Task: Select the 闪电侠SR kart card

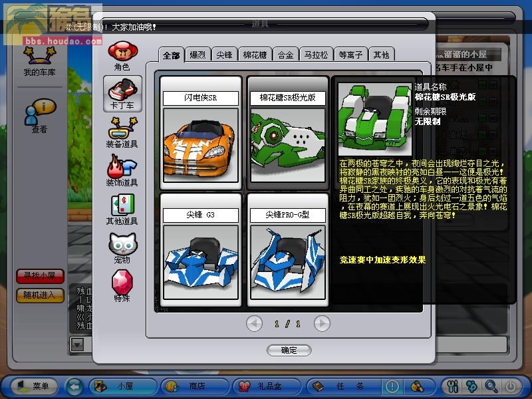Action: point(201,132)
